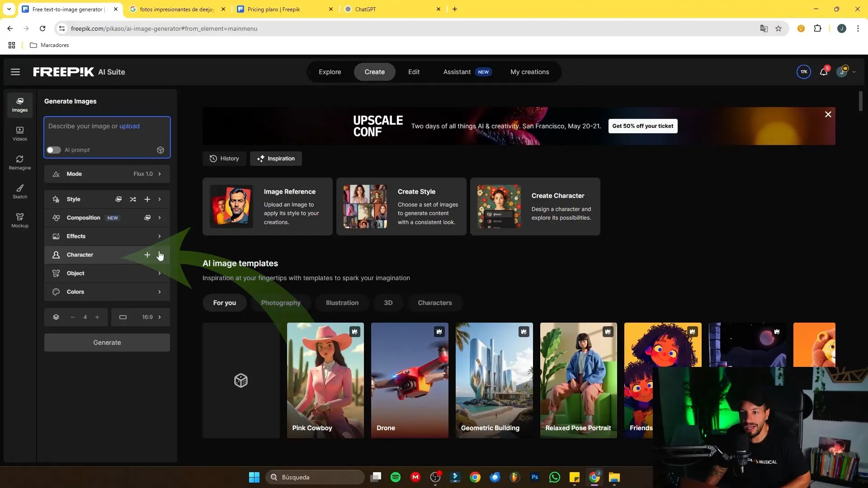868x488 pixels.
Task: Open the Videos tool in sidebar
Action: [x=20, y=134]
